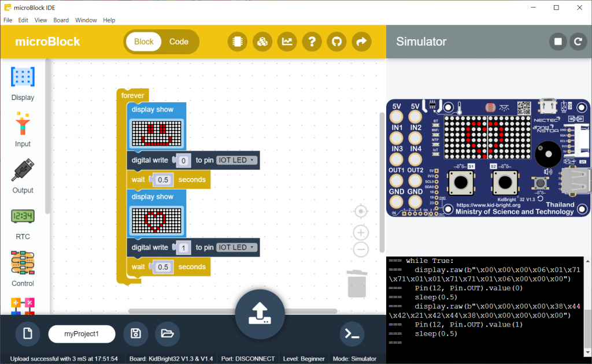Switch to Block view
Viewport: 592px width, 364px height.
144,42
